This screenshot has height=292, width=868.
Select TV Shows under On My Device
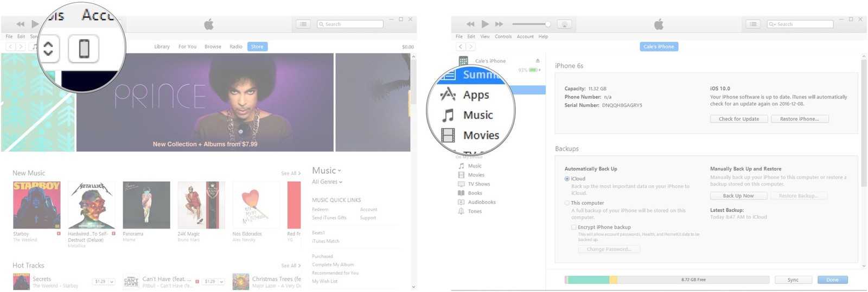point(478,184)
